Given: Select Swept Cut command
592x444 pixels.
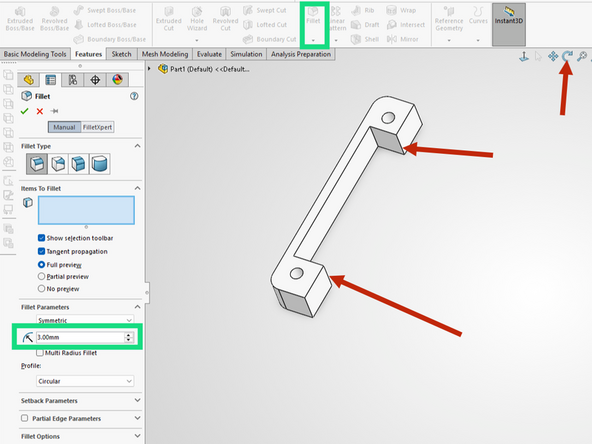Looking at the screenshot, I should click(265, 10).
